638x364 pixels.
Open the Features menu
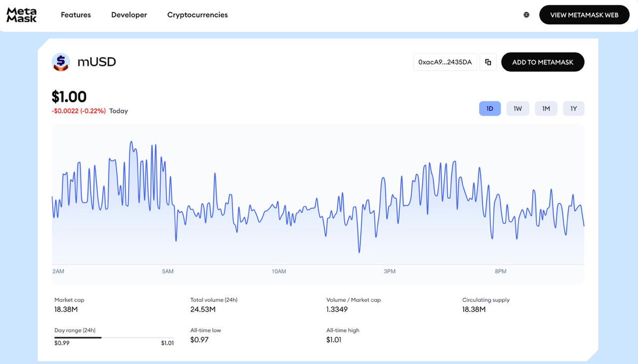tap(76, 15)
